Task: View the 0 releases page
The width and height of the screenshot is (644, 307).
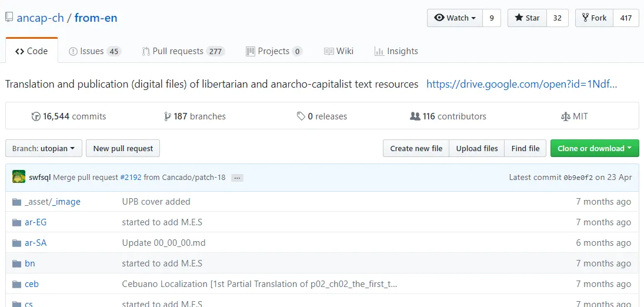Action: coord(322,116)
